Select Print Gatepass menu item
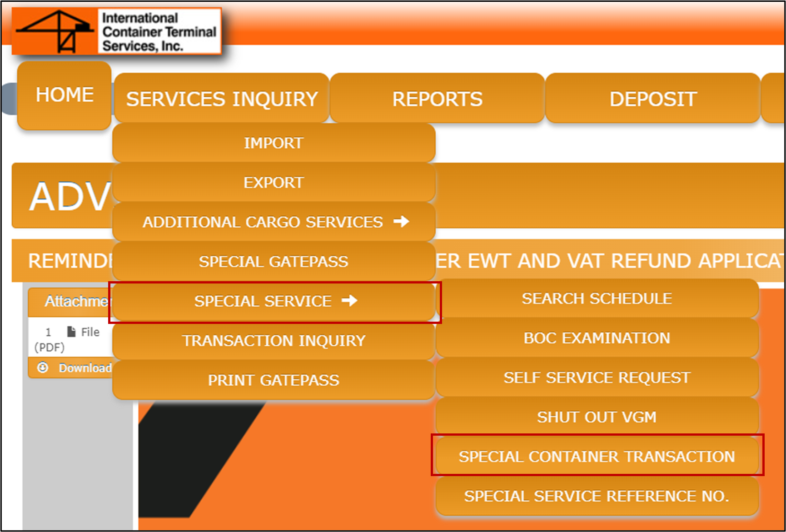 274,380
